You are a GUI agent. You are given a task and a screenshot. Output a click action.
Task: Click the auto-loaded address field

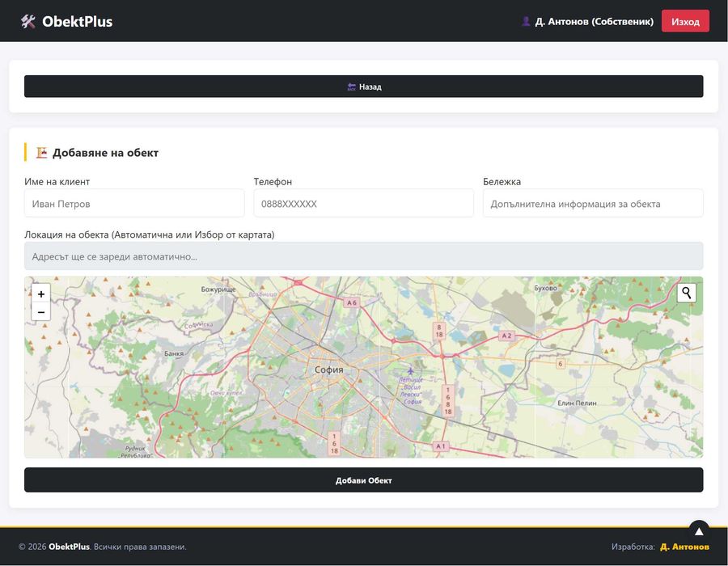[x=363, y=256]
